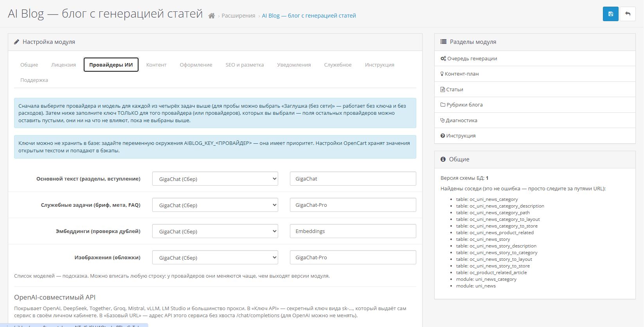644x327 pixels.
Task: Open the Контент tab
Action: click(x=157, y=65)
